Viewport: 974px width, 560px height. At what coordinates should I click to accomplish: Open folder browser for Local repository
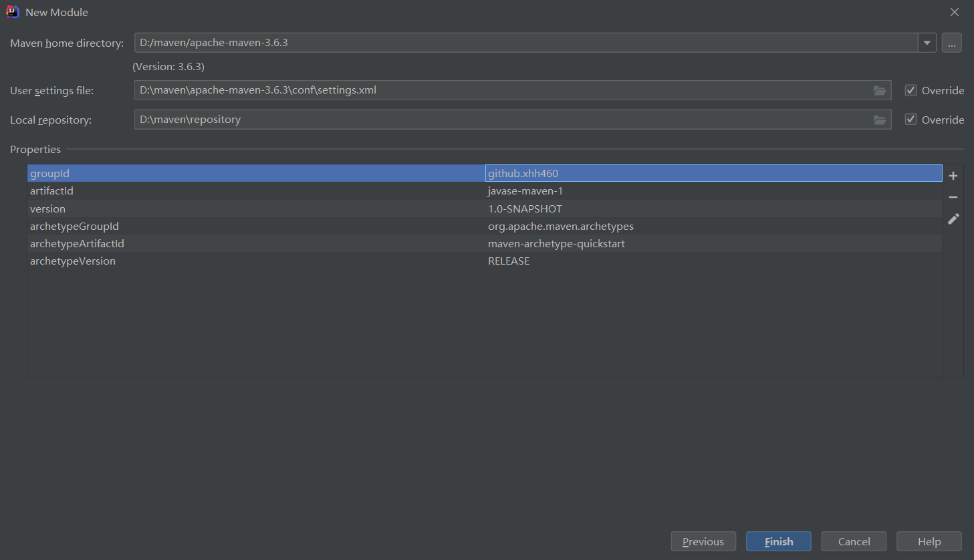point(880,120)
